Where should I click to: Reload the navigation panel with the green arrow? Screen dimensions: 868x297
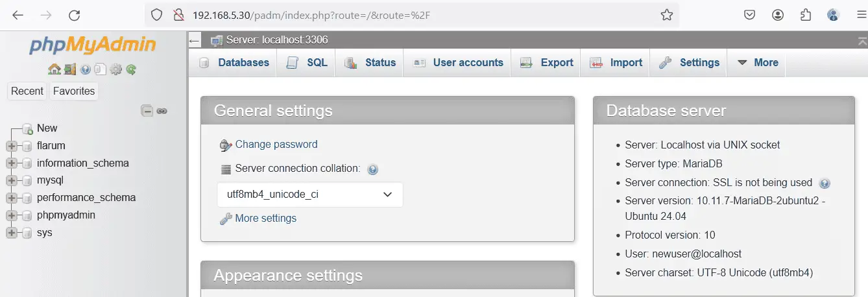131,69
